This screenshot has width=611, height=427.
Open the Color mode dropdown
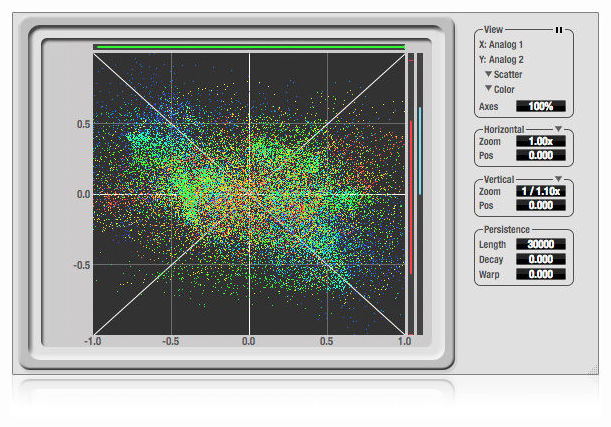[500, 89]
